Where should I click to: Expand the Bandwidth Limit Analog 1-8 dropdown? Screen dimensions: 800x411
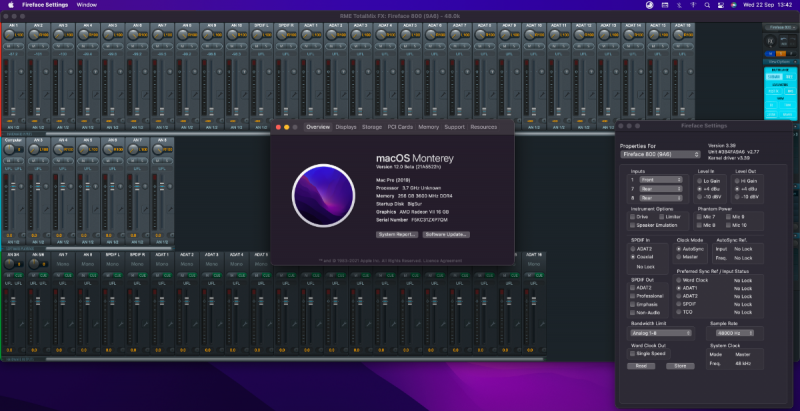pos(662,332)
